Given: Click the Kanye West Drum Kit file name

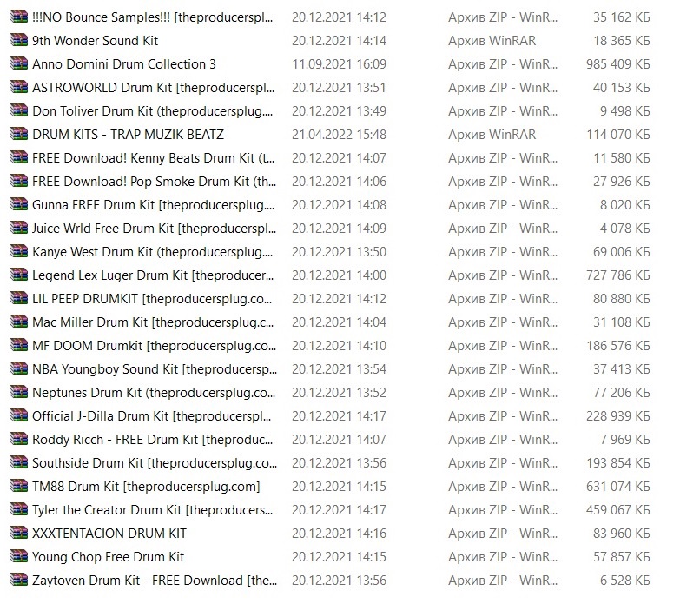Looking at the screenshot, I should pos(152,251).
